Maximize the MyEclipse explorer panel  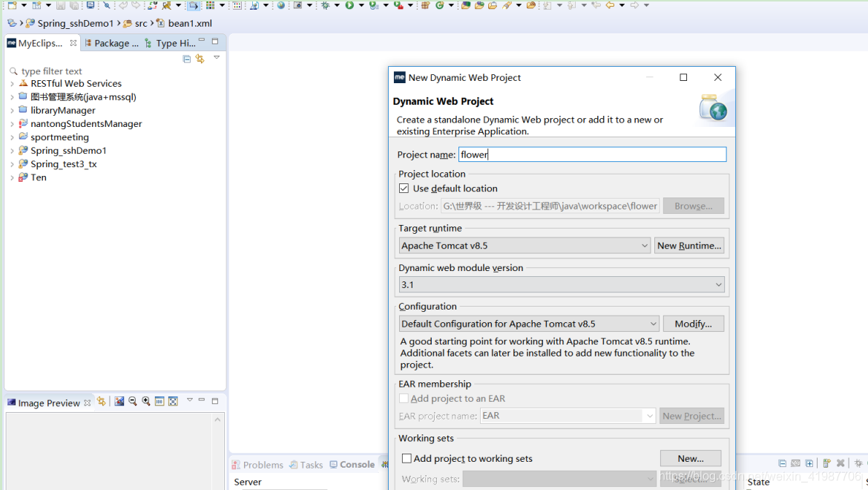215,42
